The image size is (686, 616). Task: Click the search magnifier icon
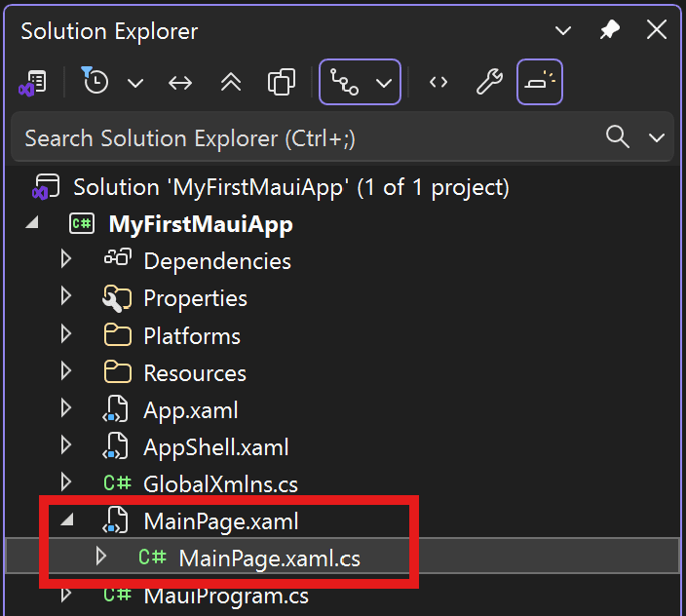618,137
